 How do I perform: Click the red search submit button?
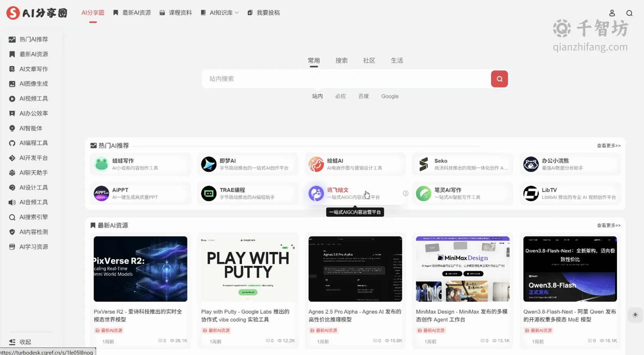click(499, 79)
